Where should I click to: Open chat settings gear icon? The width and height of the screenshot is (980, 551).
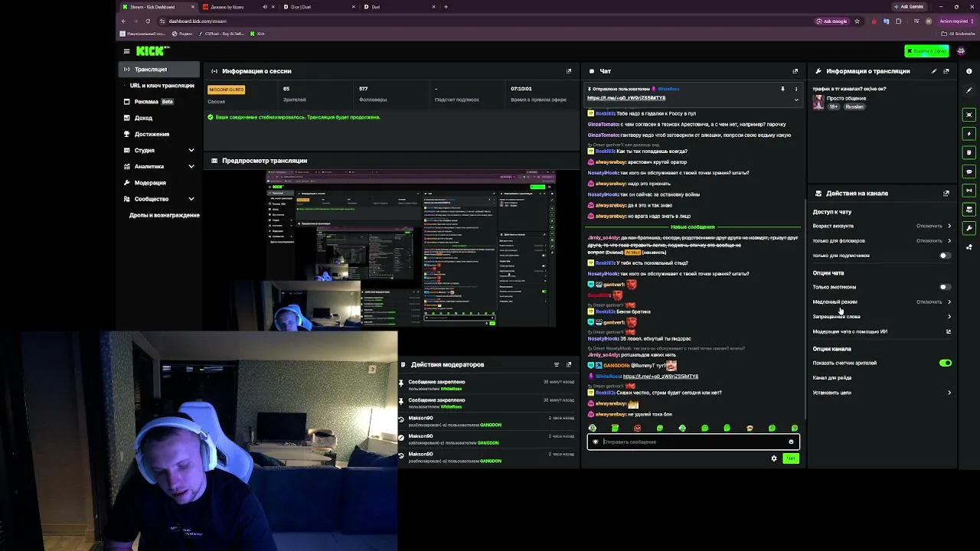click(774, 458)
